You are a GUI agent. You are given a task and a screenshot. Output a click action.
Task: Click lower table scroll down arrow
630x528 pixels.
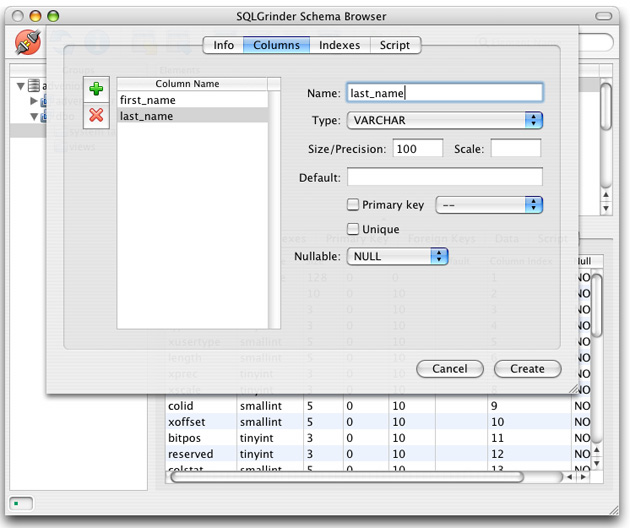pyautogui.click(x=597, y=463)
